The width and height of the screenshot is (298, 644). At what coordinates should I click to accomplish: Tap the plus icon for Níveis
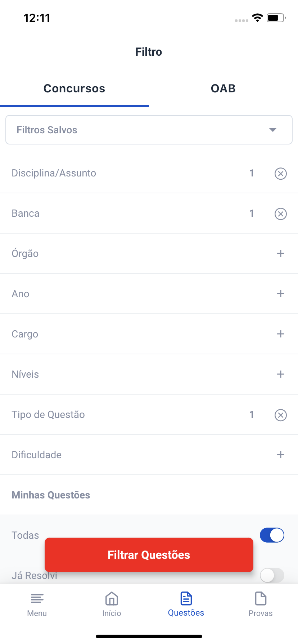pos(280,374)
